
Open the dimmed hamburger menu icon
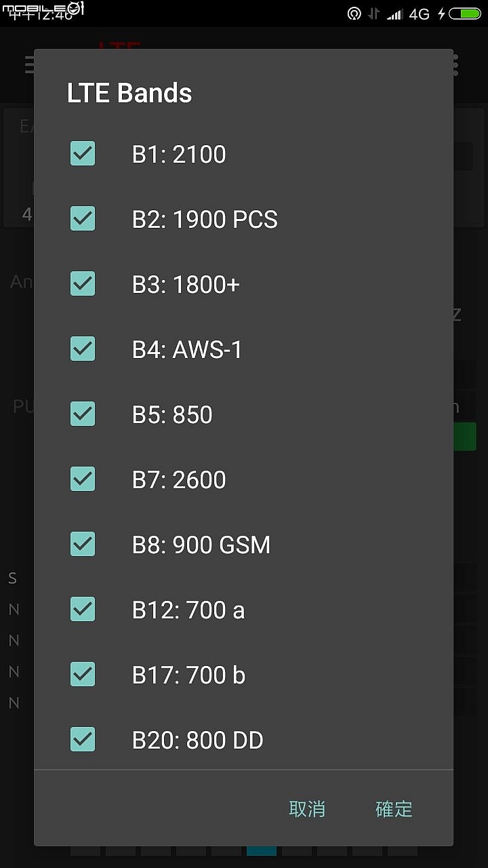click(x=30, y=65)
